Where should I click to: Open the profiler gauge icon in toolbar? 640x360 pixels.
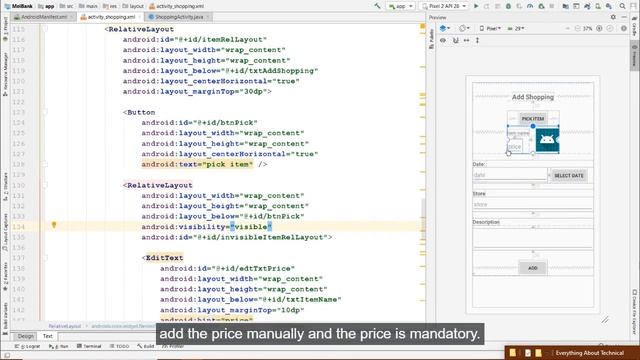530,6
